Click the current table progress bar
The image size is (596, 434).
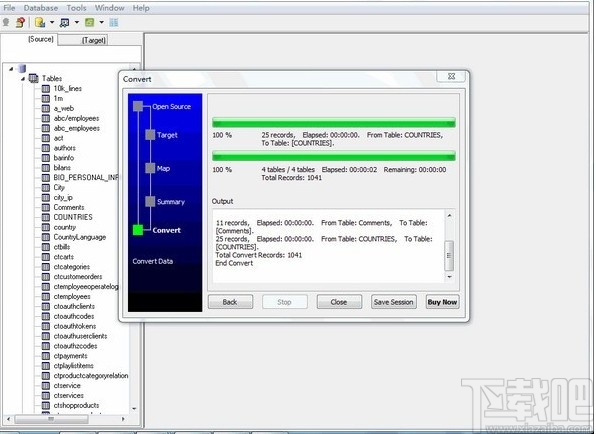[x=334, y=122]
